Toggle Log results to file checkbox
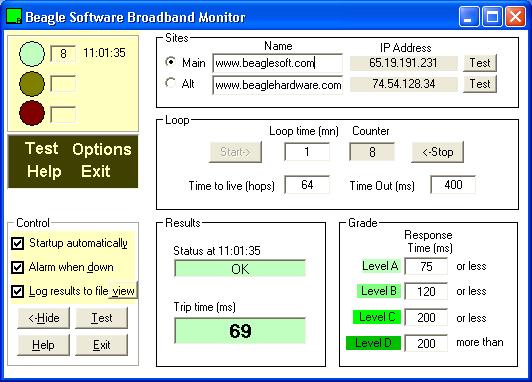This screenshot has height=382, width=532. (17, 291)
